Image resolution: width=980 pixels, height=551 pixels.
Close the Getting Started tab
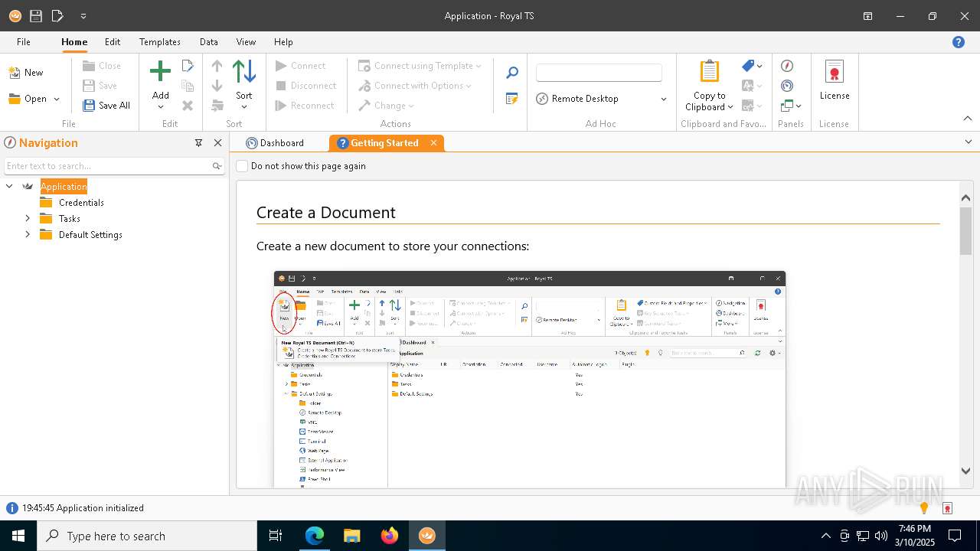pyautogui.click(x=433, y=143)
